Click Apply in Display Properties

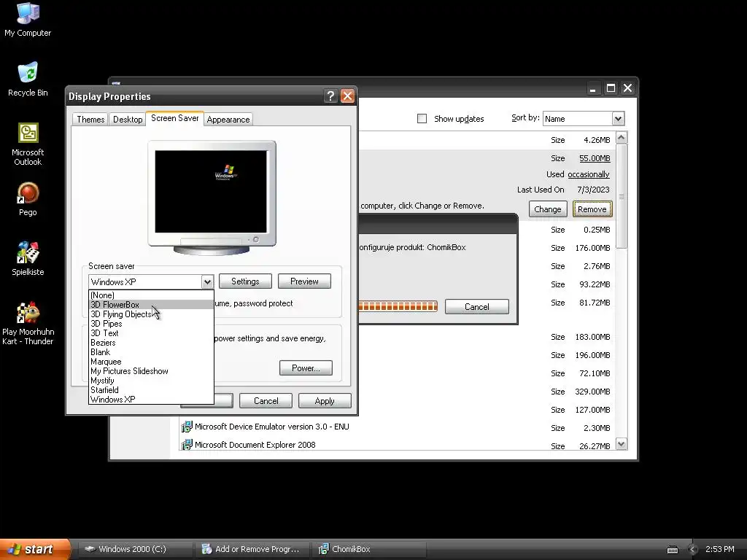(325, 401)
